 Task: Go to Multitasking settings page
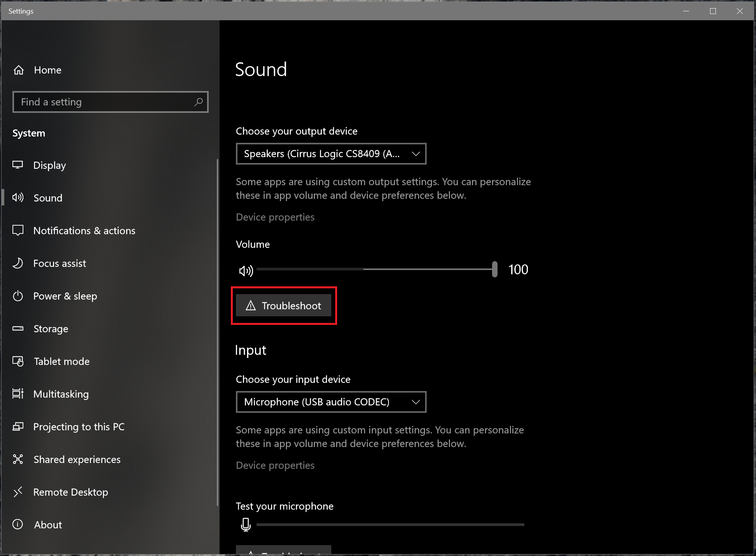(x=61, y=394)
